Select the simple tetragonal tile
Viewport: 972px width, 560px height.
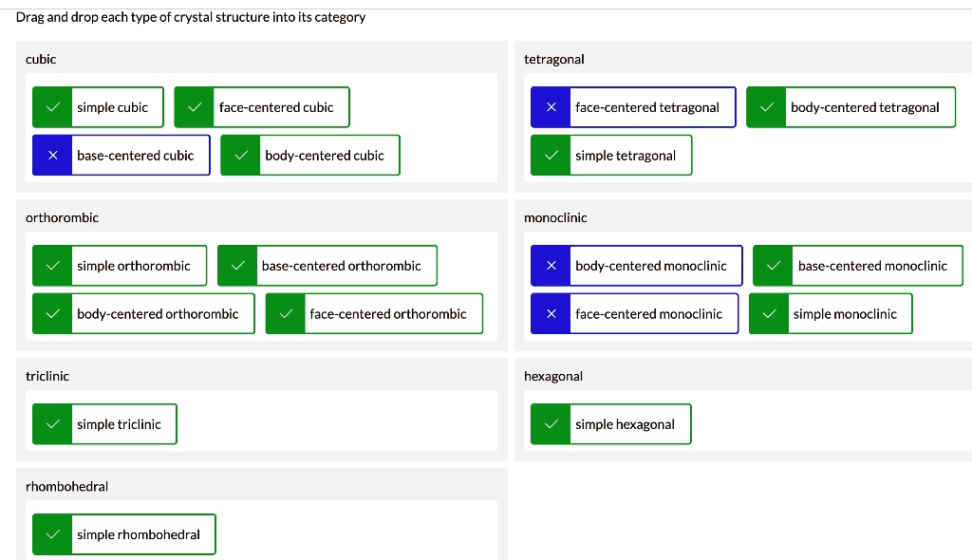pyautogui.click(x=611, y=155)
